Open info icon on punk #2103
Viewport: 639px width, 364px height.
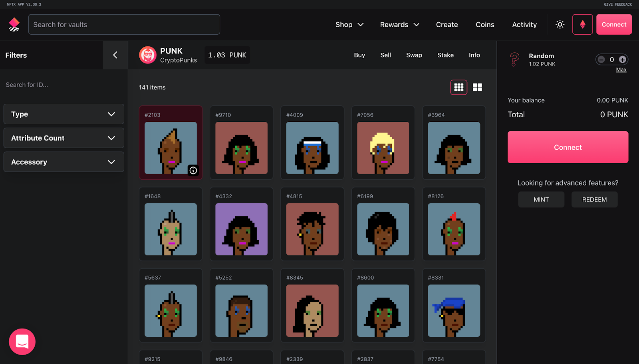pos(193,170)
